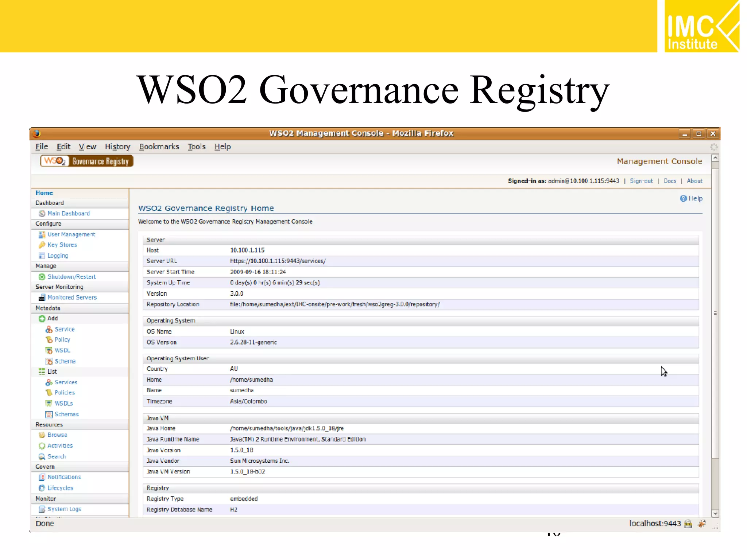The width and height of the screenshot is (747, 560).
Task: Click the "Asia/Colombo" timezone value
Action: pos(248,401)
